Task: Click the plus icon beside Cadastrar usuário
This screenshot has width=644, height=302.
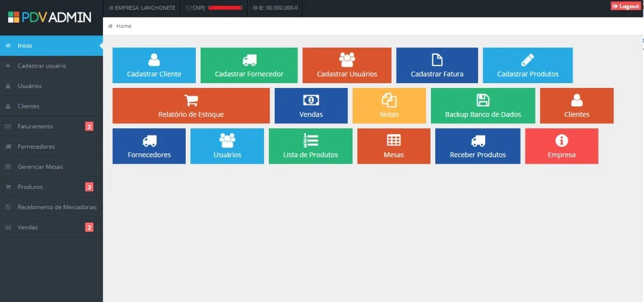Action: [8, 66]
